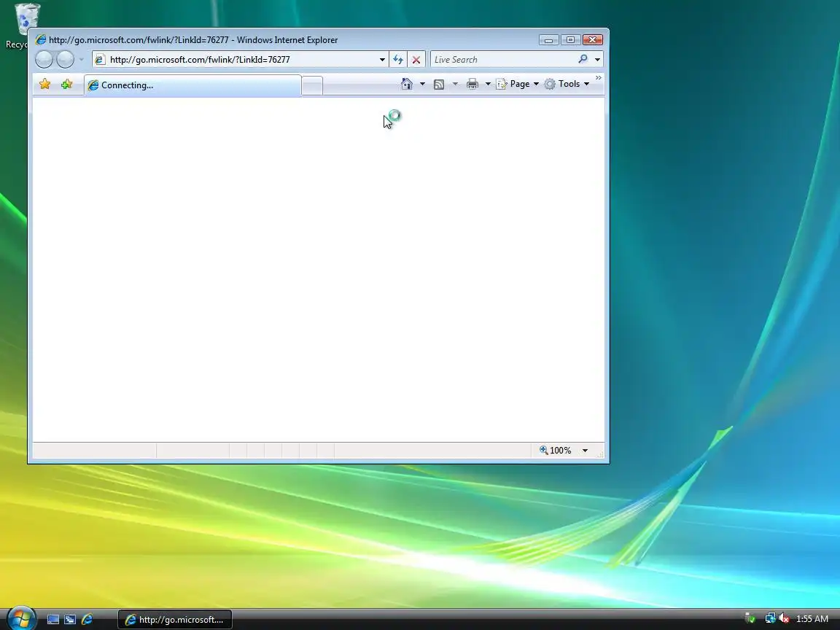
Task: Open the recent pages dropdown arrow
Action: tap(82, 60)
